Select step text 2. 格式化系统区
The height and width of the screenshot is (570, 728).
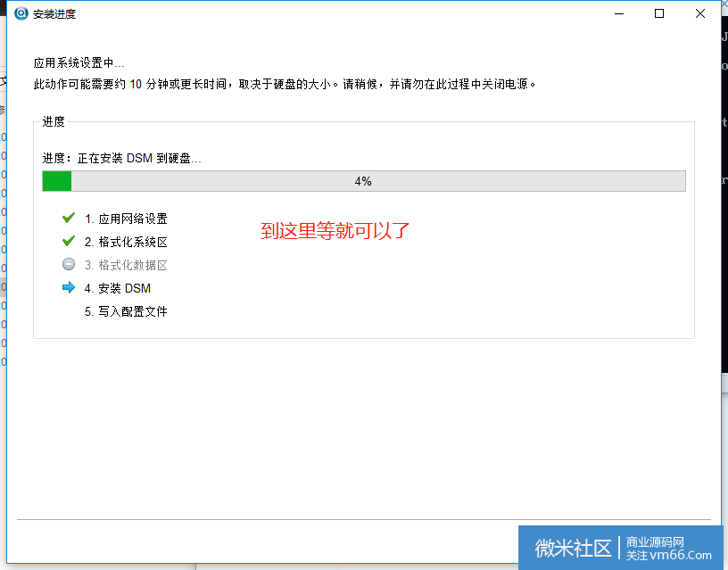pos(126,242)
